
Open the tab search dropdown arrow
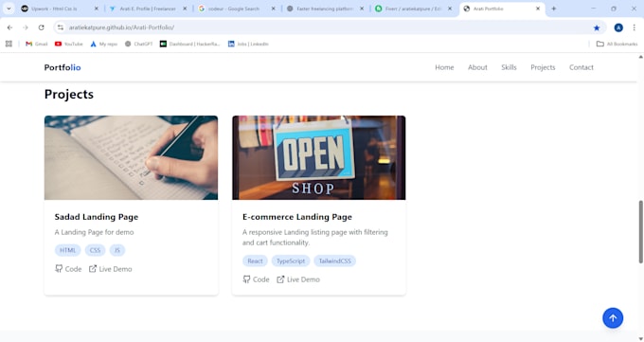(9, 9)
